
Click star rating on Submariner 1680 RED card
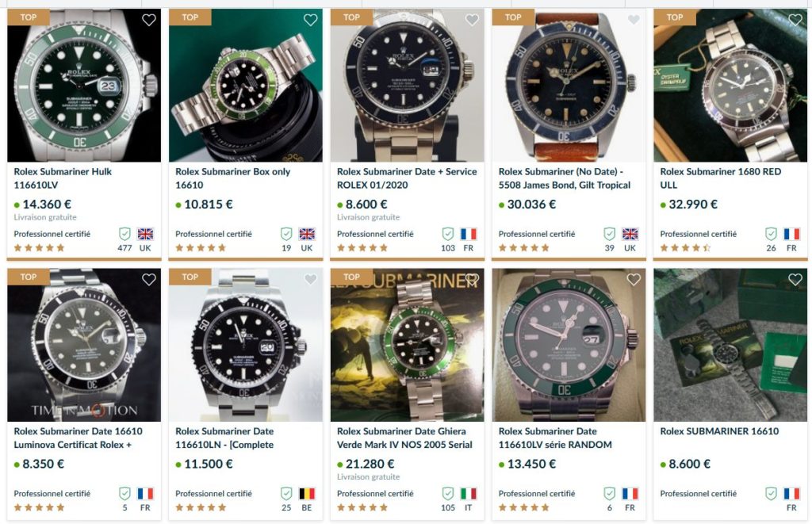point(685,247)
